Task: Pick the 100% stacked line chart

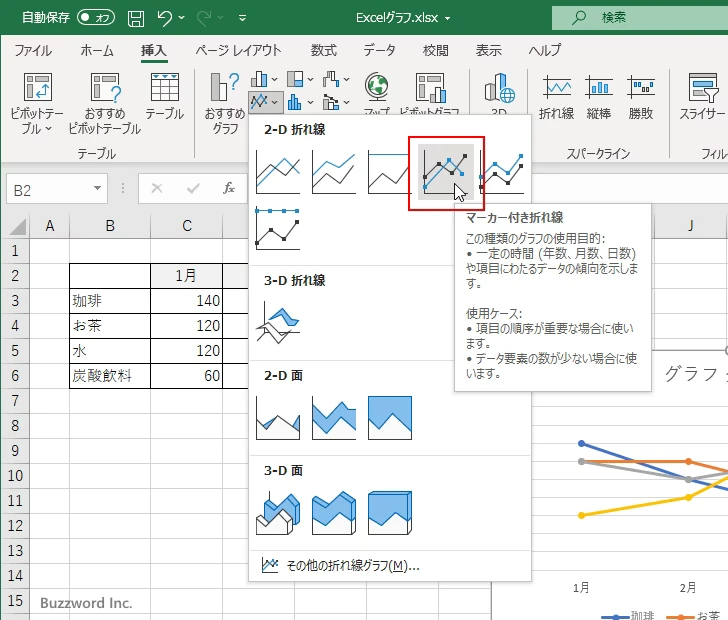Action: 390,172
